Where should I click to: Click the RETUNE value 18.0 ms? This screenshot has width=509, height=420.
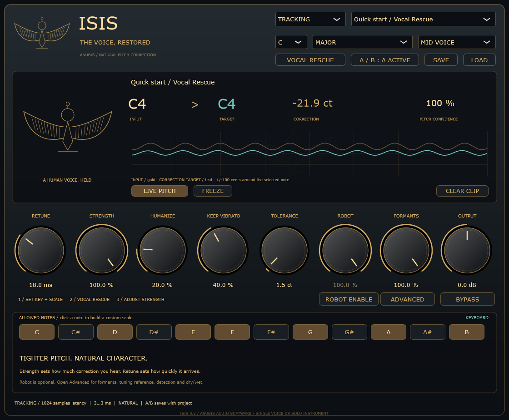click(x=40, y=285)
